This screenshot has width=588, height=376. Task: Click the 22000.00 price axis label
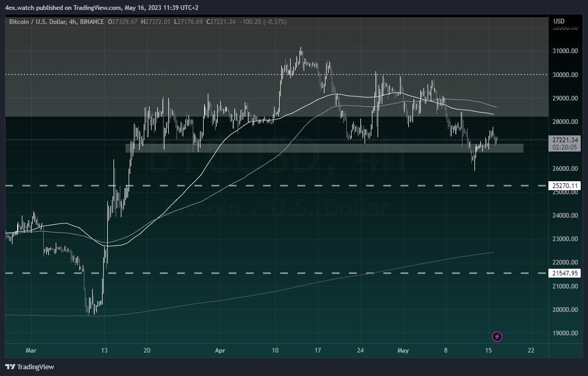pos(565,262)
